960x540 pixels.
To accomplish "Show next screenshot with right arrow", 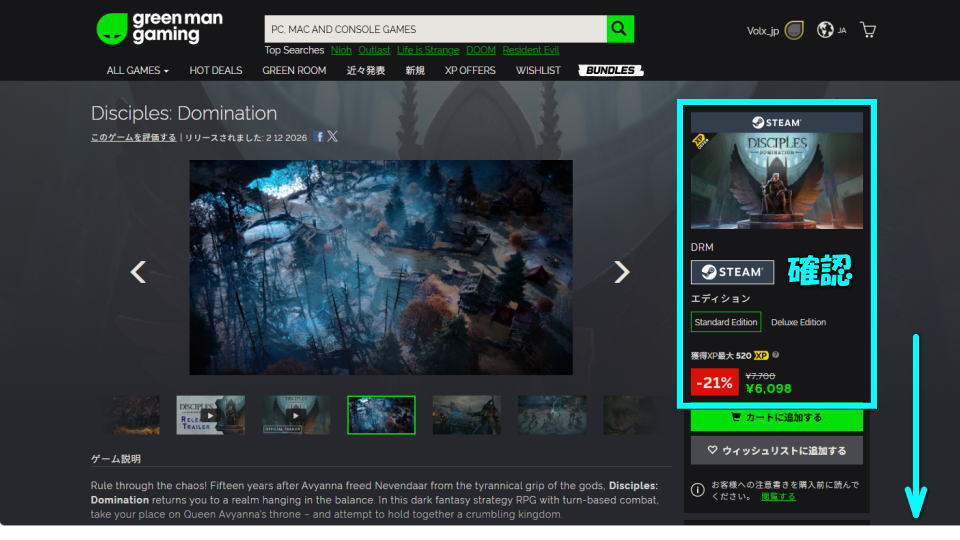I will pos(622,271).
